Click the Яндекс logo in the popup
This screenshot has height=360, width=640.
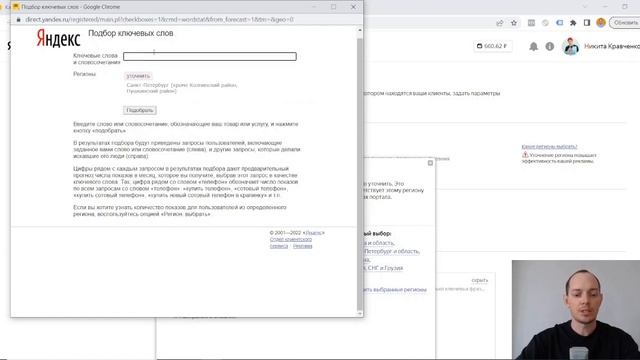tap(58, 38)
